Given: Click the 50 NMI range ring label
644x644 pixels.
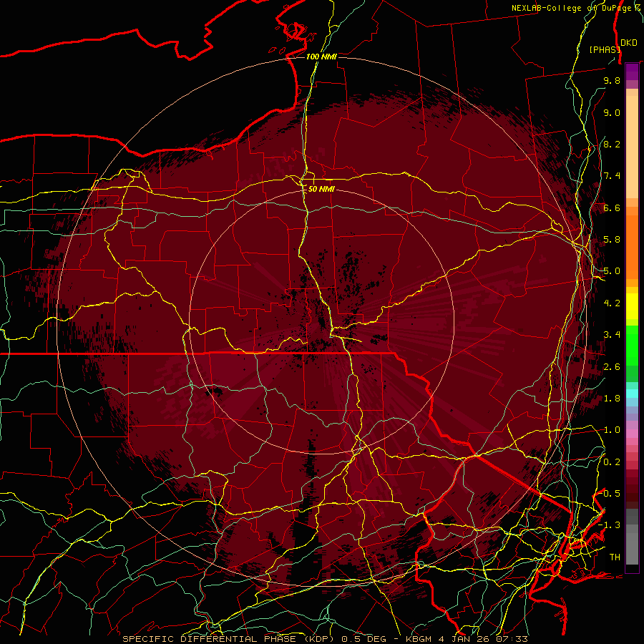Looking at the screenshot, I should click(x=321, y=189).
